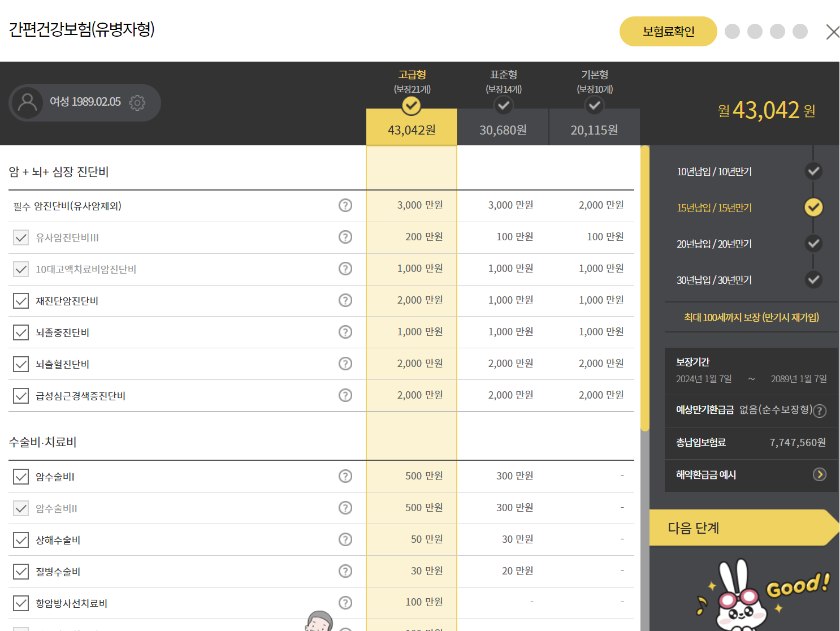Click the 2089년 1월 7일 coverage end date

tap(799, 379)
